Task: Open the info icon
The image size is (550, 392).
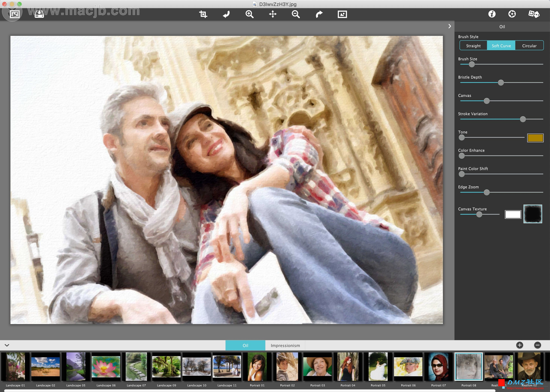Action: [492, 14]
